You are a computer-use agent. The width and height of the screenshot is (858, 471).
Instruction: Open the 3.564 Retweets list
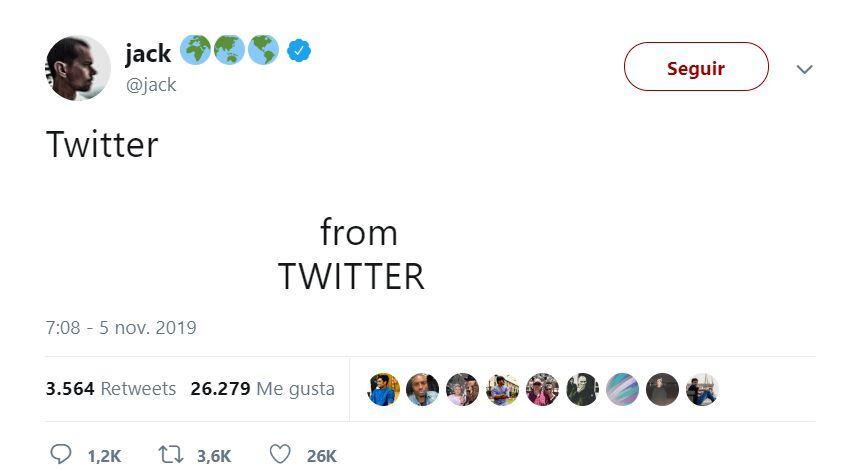click(110, 389)
